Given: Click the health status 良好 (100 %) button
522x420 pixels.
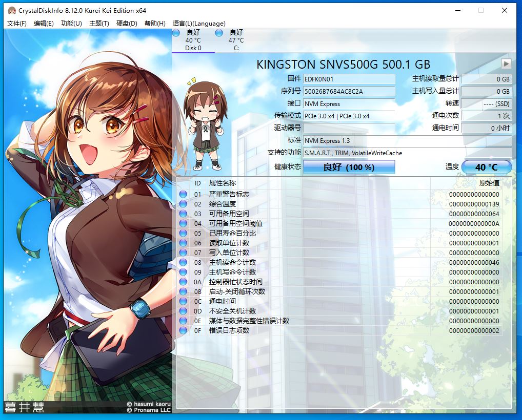Looking at the screenshot, I should point(349,167).
